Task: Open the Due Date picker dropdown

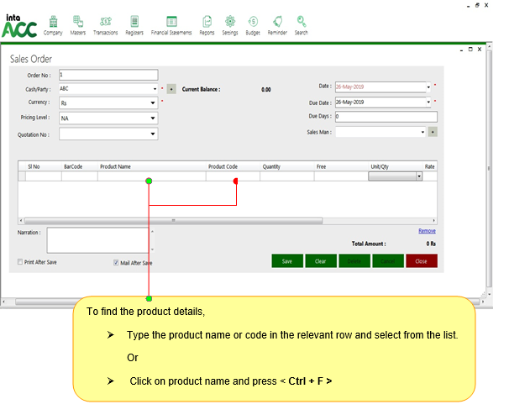Action: (428, 102)
